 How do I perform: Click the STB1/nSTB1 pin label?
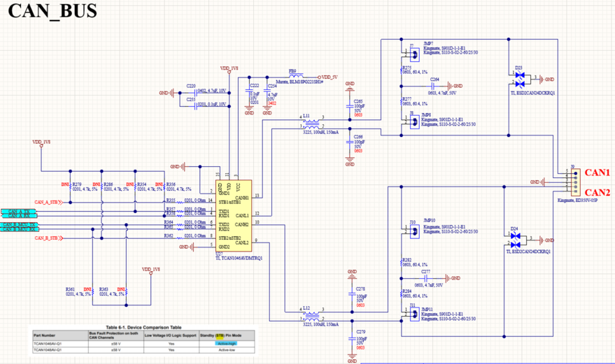230,202
